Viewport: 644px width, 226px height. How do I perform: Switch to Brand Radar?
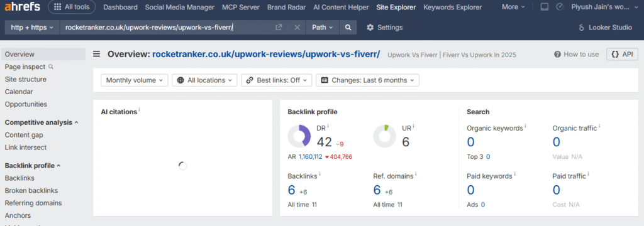click(x=286, y=7)
